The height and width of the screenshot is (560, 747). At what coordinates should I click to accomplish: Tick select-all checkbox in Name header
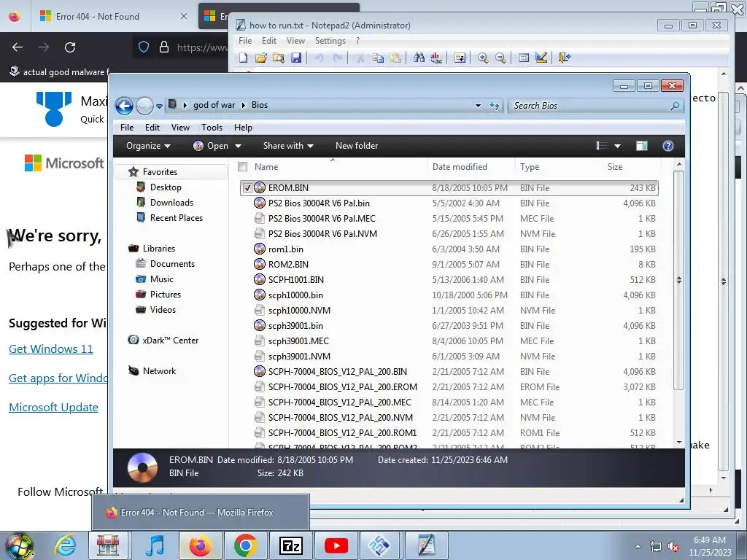tap(242, 167)
